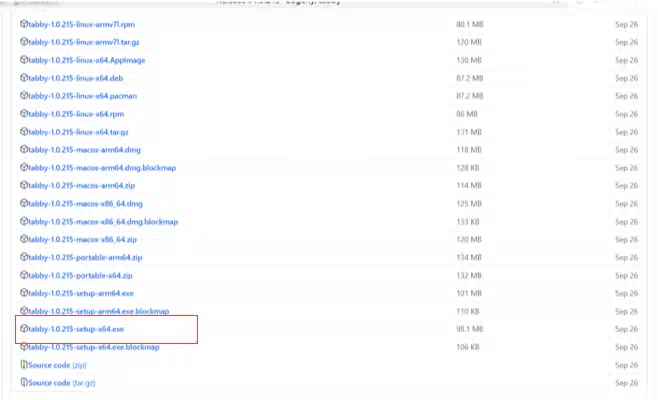Screen dimensions: 658x400
Task: Click package icon beside linux-armv7l.tar.gz
Action: 24,42
